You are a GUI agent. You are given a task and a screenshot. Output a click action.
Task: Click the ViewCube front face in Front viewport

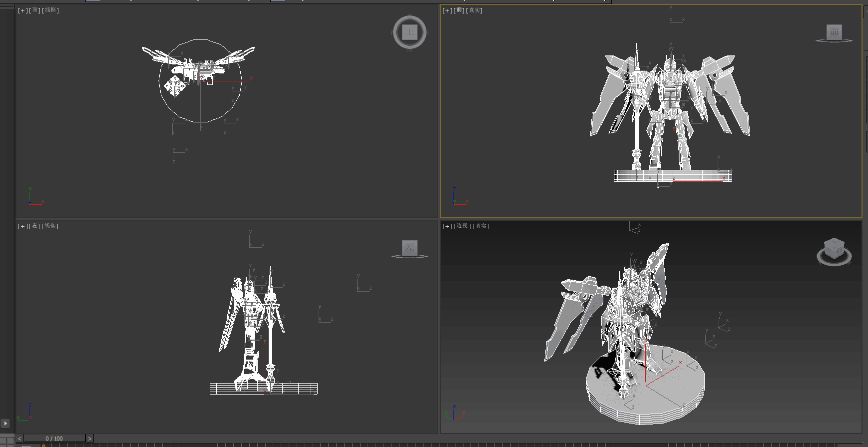coord(834,32)
